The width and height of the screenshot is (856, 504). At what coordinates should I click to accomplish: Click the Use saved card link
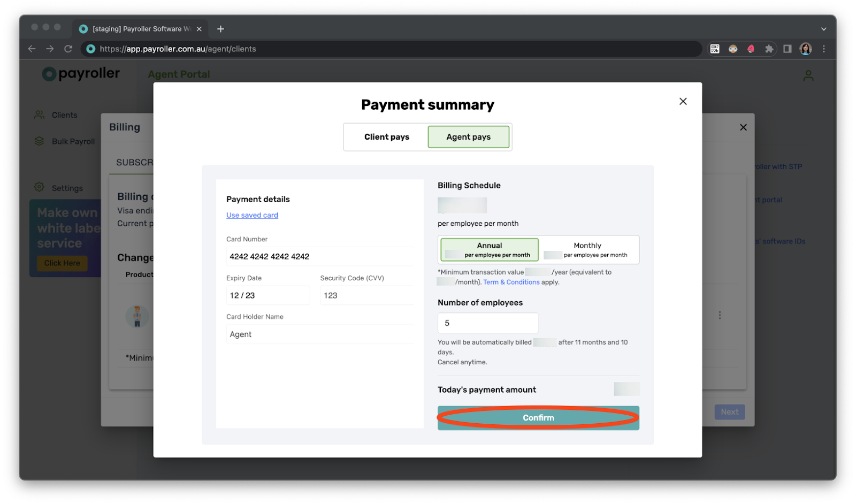pyautogui.click(x=252, y=215)
